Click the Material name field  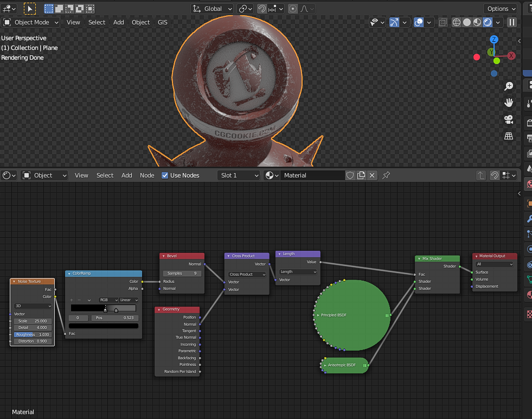coord(312,175)
